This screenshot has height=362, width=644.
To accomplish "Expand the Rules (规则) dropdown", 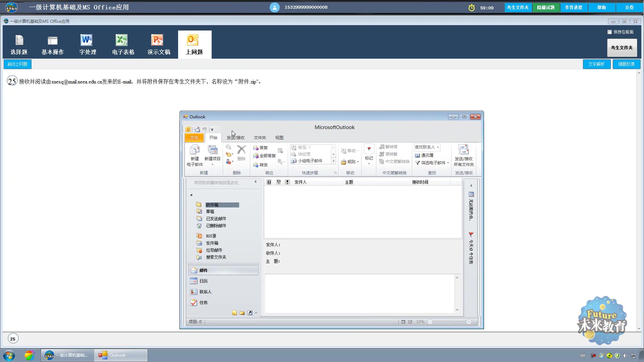I will tap(351, 162).
